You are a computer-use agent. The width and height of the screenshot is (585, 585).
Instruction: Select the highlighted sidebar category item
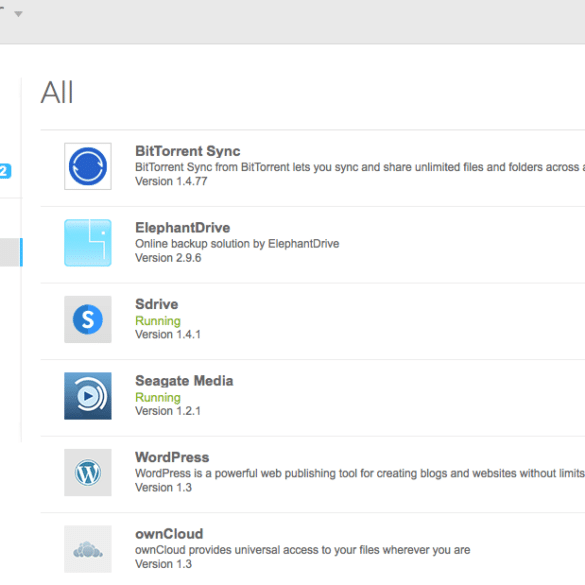click(11, 252)
